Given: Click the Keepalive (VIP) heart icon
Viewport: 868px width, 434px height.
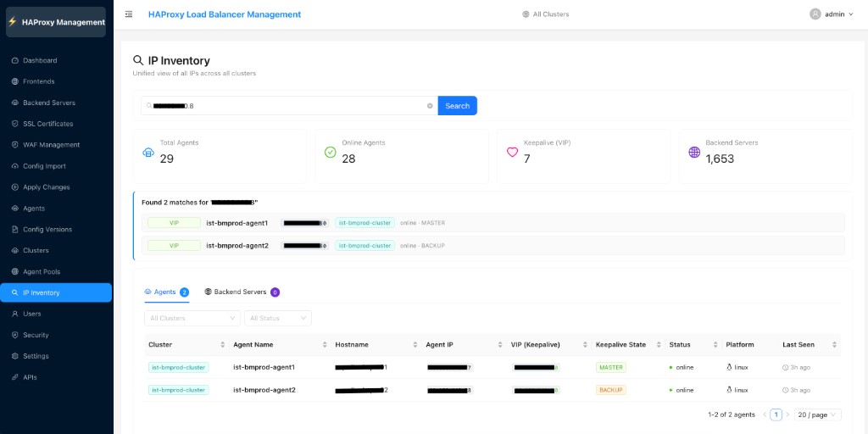Looking at the screenshot, I should click(513, 153).
